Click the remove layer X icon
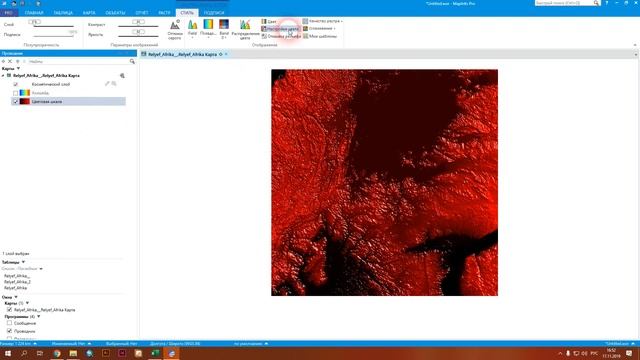Screen dimensions: 640x360 (10, 61)
